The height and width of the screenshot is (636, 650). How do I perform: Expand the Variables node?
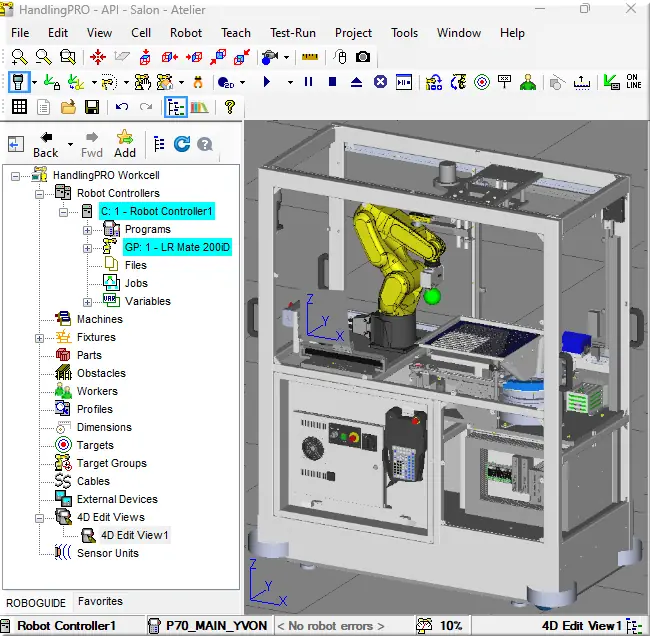[x=87, y=302]
